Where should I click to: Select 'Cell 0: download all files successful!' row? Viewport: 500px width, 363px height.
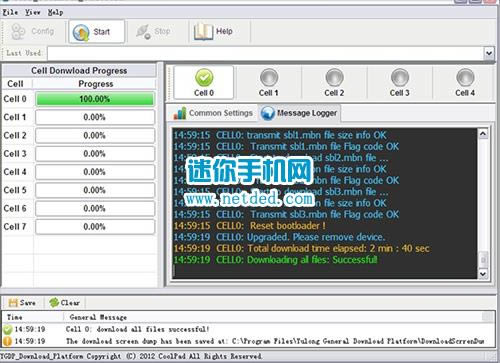coord(248,329)
